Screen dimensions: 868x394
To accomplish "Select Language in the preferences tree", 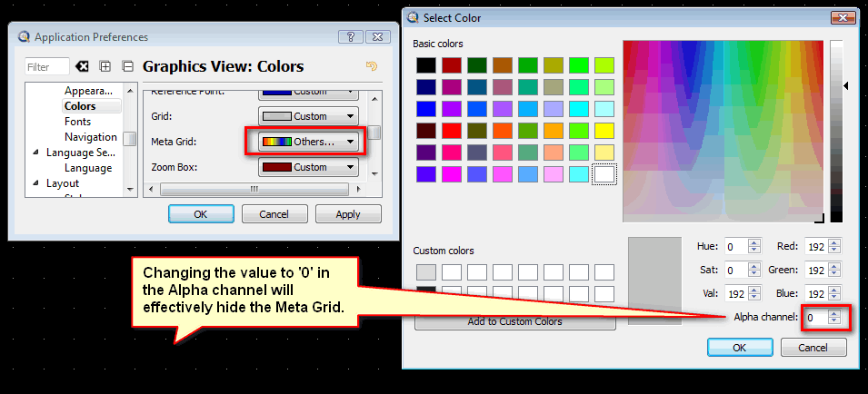I will point(88,168).
